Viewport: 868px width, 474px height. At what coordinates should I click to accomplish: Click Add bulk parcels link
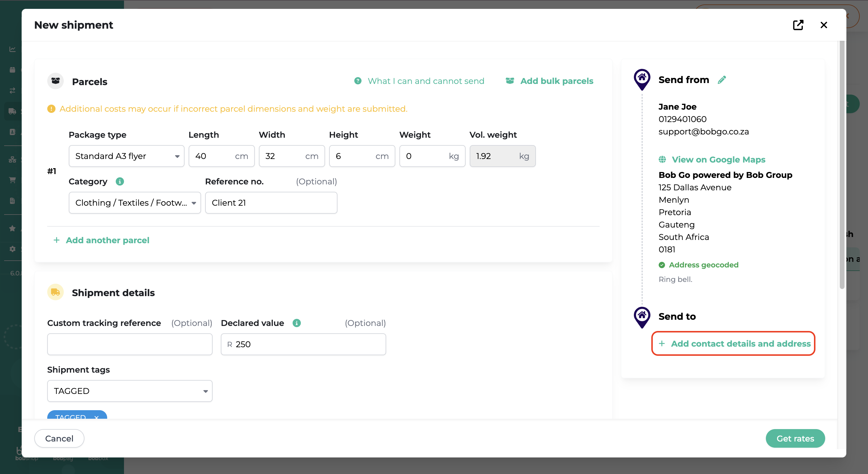557,81
